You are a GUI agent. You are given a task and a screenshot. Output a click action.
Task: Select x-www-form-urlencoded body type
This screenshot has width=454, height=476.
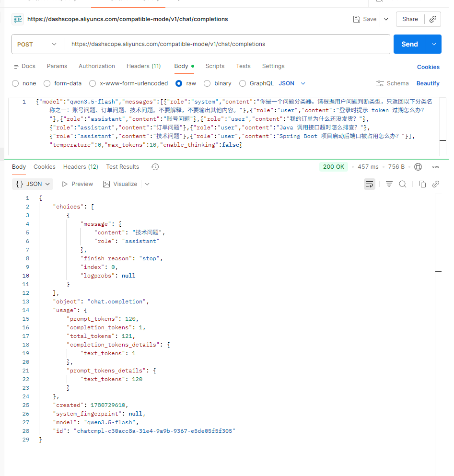click(x=93, y=83)
